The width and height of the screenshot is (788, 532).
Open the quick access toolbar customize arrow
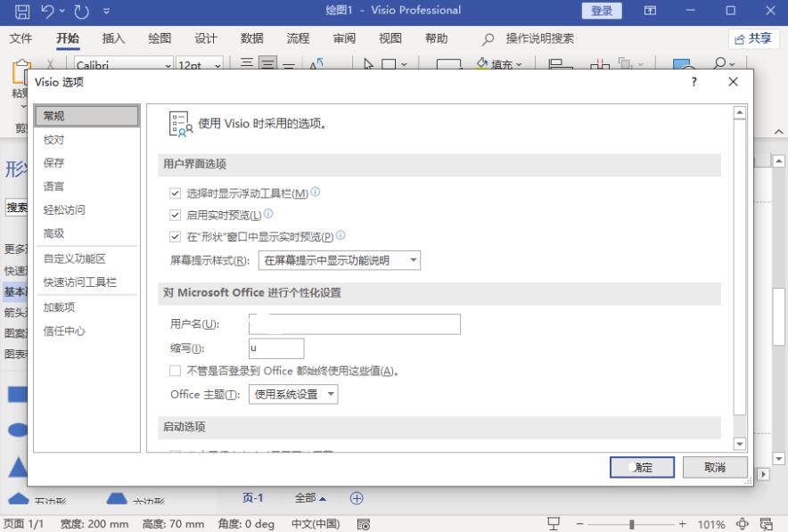tap(107, 11)
